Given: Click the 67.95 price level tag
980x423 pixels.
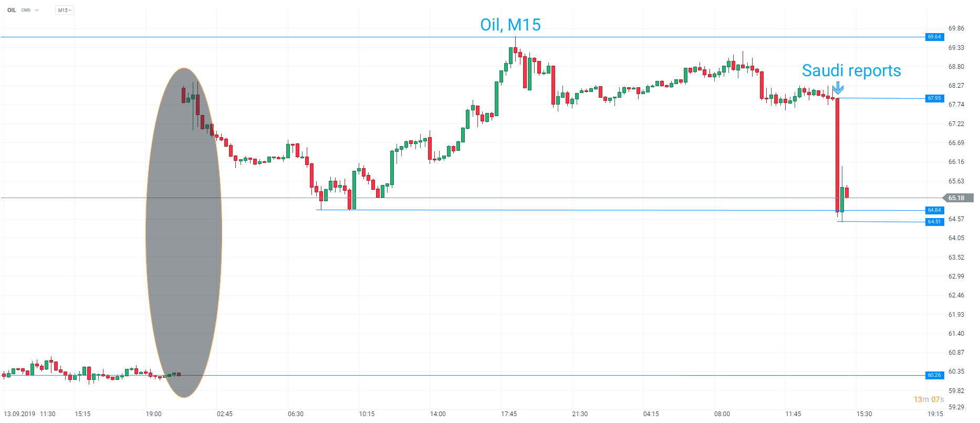Looking at the screenshot, I should (934, 98).
